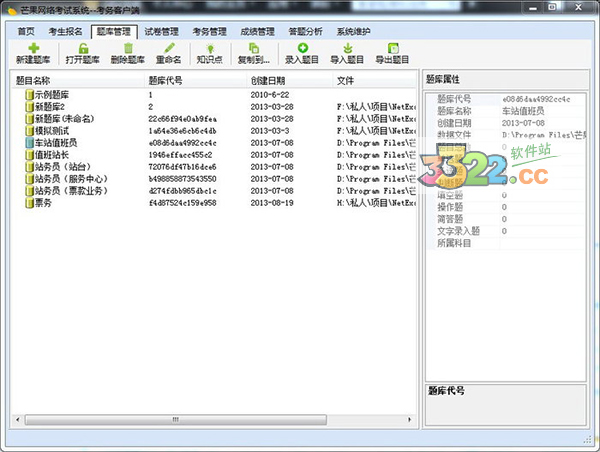The image size is (600, 452).
Task: Select icon of 站务员（票款业务）row
Action: (x=29, y=191)
